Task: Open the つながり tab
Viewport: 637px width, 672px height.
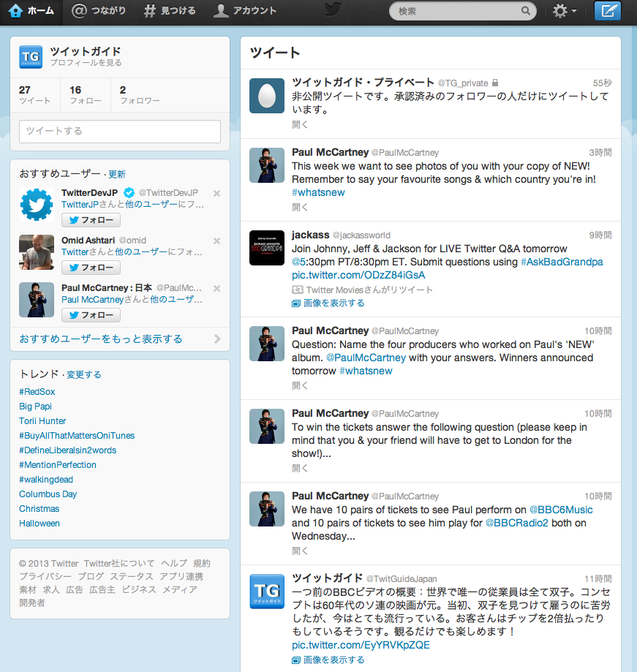Action: point(99,11)
